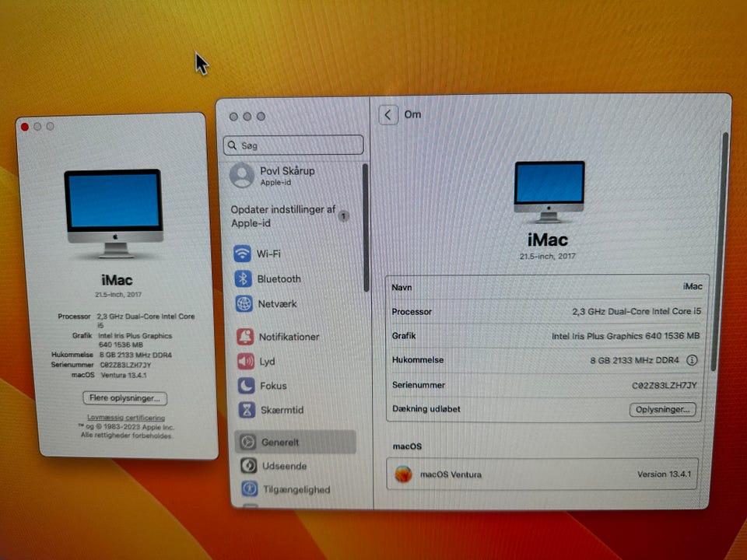Click the Navn value iMac

(x=693, y=286)
